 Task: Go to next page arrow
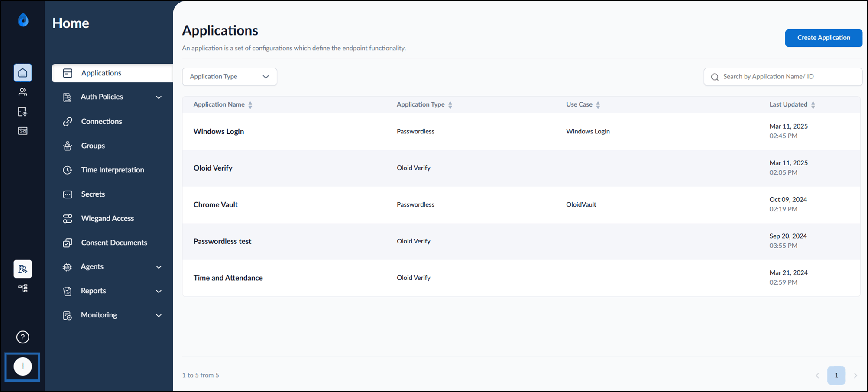tap(855, 376)
